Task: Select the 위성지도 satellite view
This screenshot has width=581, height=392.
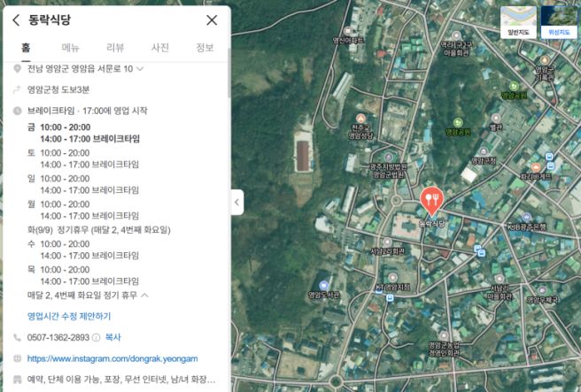Action: [559, 22]
